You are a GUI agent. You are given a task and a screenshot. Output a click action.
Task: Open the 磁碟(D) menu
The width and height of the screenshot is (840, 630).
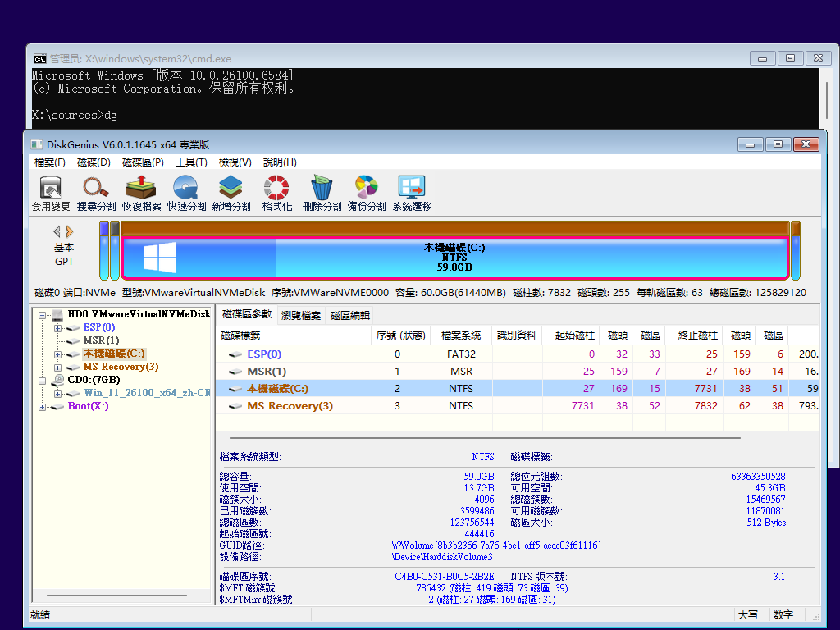(x=94, y=162)
